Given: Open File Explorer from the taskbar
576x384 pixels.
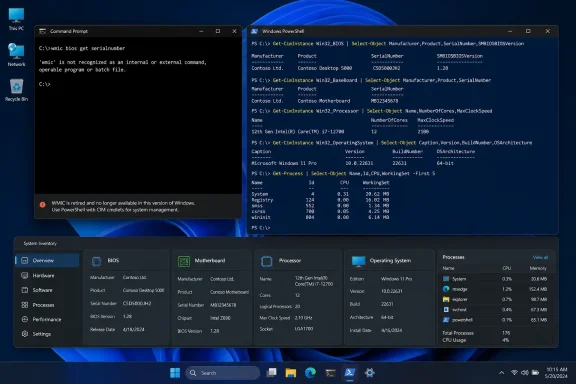Looking at the screenshot, I should click(291, 373).
